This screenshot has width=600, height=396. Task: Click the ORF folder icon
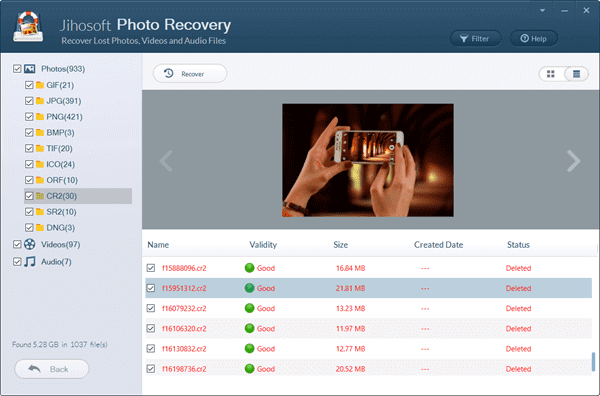click(x=40, y=180)
